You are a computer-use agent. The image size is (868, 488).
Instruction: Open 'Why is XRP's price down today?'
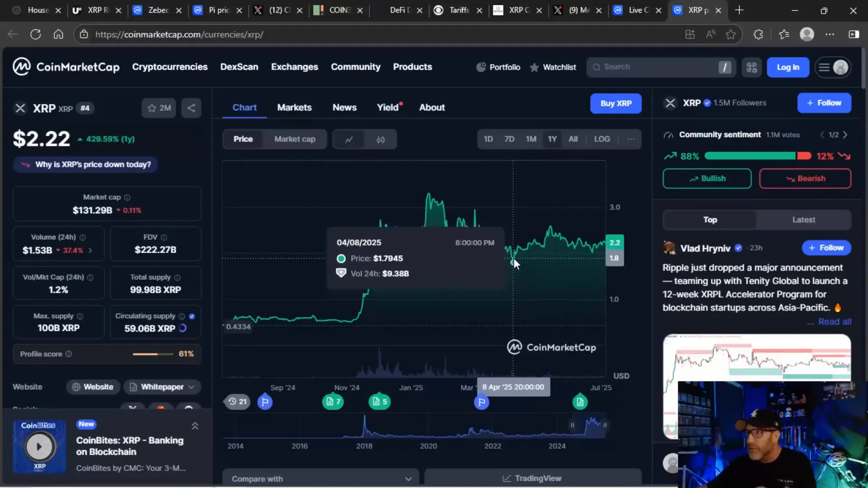tap(85, 164)
